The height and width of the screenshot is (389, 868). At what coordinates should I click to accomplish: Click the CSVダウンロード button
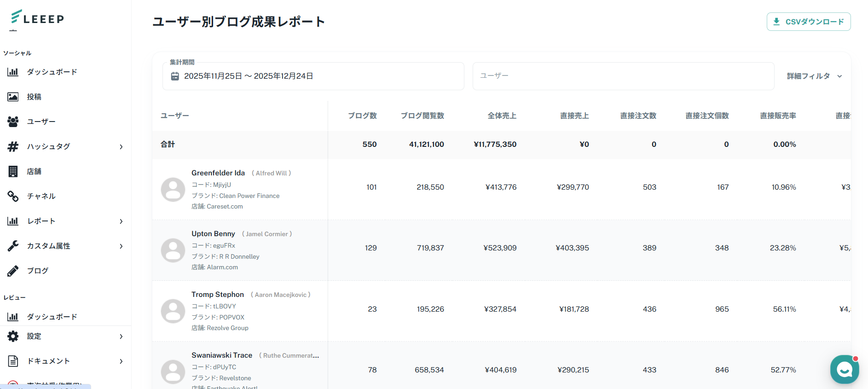pos(809,22)
